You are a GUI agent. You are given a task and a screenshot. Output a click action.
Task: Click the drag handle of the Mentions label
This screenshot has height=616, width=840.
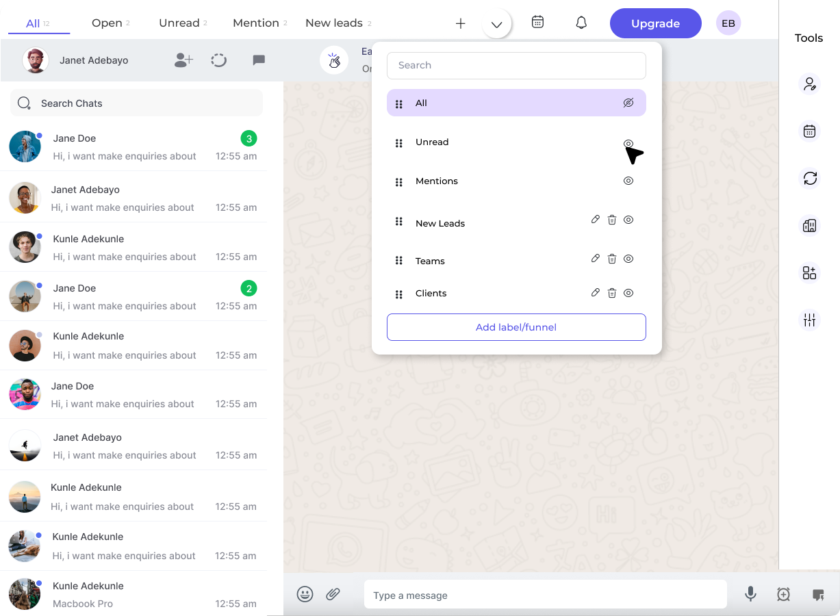399,182
